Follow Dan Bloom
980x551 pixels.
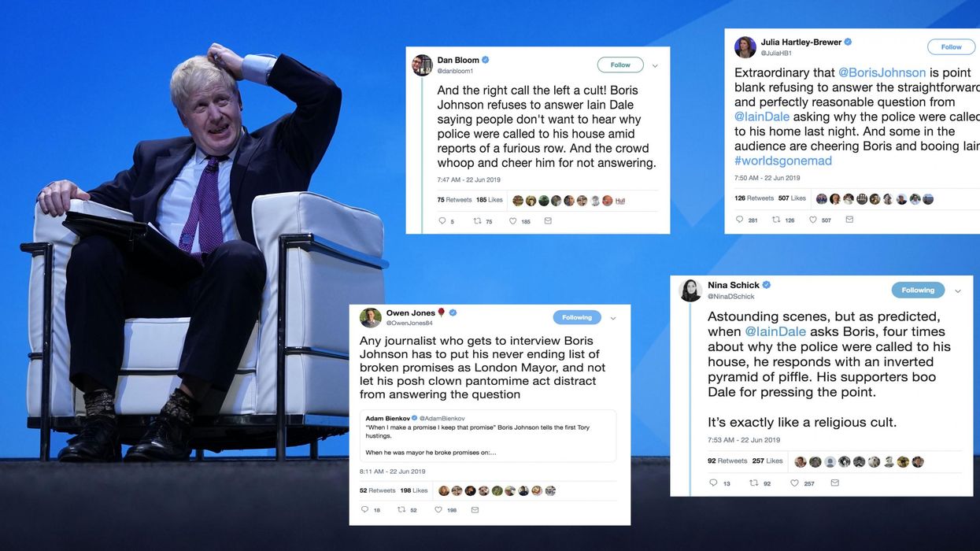point(620,65)
